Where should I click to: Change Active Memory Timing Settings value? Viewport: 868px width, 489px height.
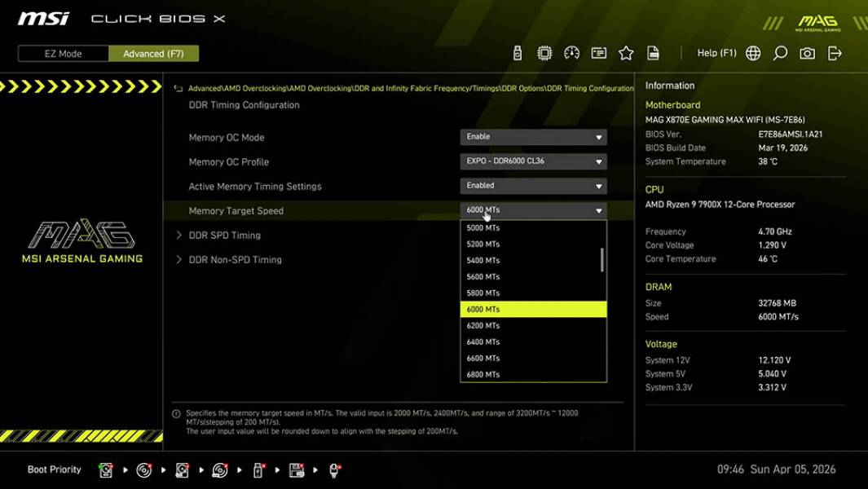click(x=532, y=185)
